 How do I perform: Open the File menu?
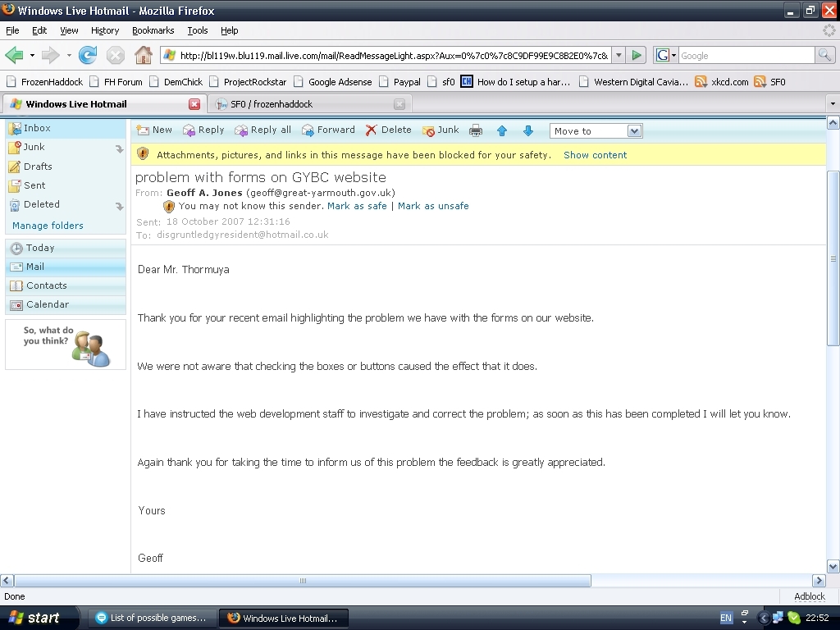pyautogui.click(x=12, y=30)
